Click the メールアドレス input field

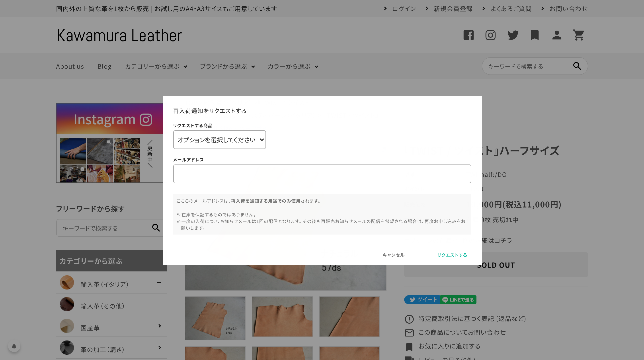pyautogui.click(x=322, y=174)
